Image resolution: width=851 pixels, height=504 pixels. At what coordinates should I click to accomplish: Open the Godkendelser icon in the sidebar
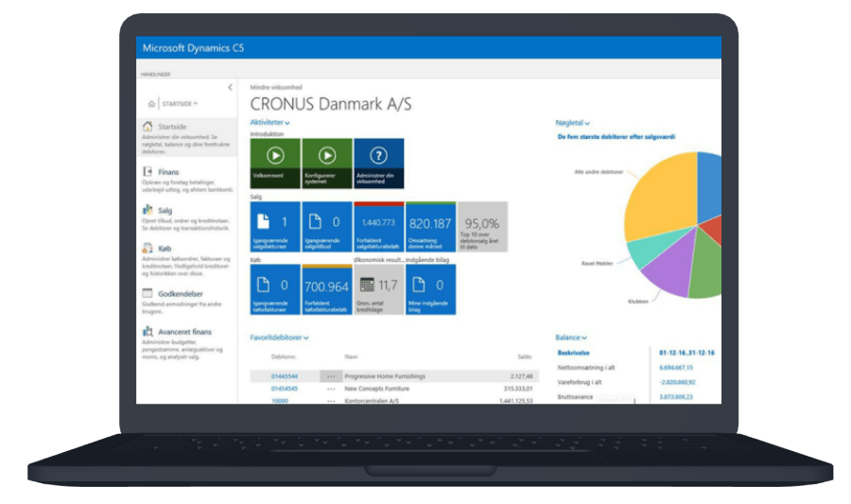point(148,293)
